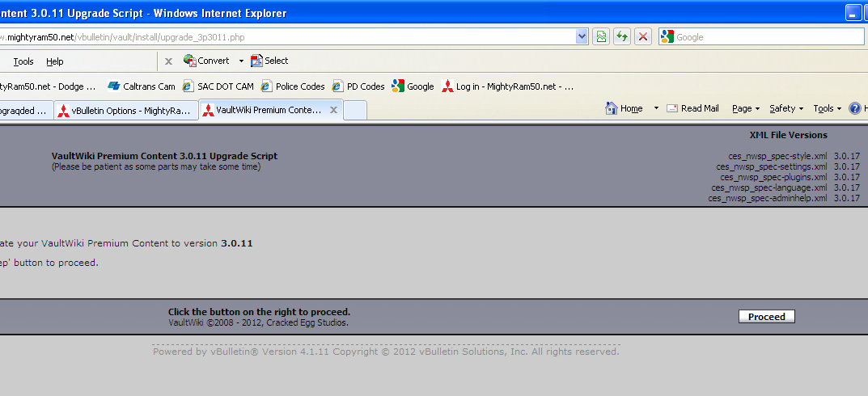Screen dimensions: 868x396
Task: Open the Page command bar menu
Action: (746, 108)
